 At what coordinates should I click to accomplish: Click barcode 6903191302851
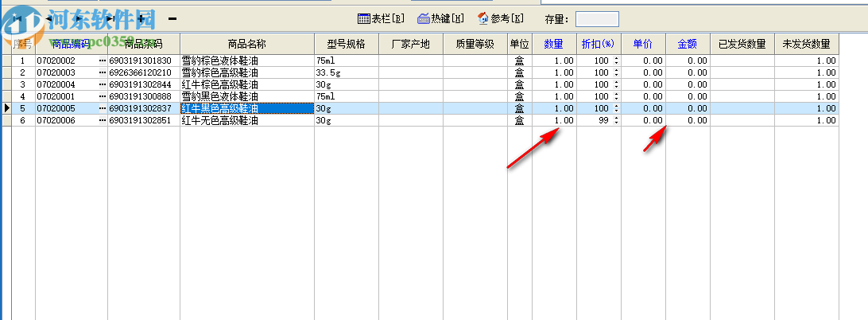(141, 120)
